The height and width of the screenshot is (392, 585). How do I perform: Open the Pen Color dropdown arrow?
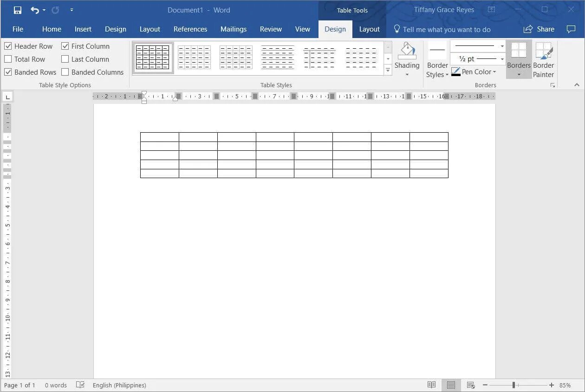coord(494,72)
